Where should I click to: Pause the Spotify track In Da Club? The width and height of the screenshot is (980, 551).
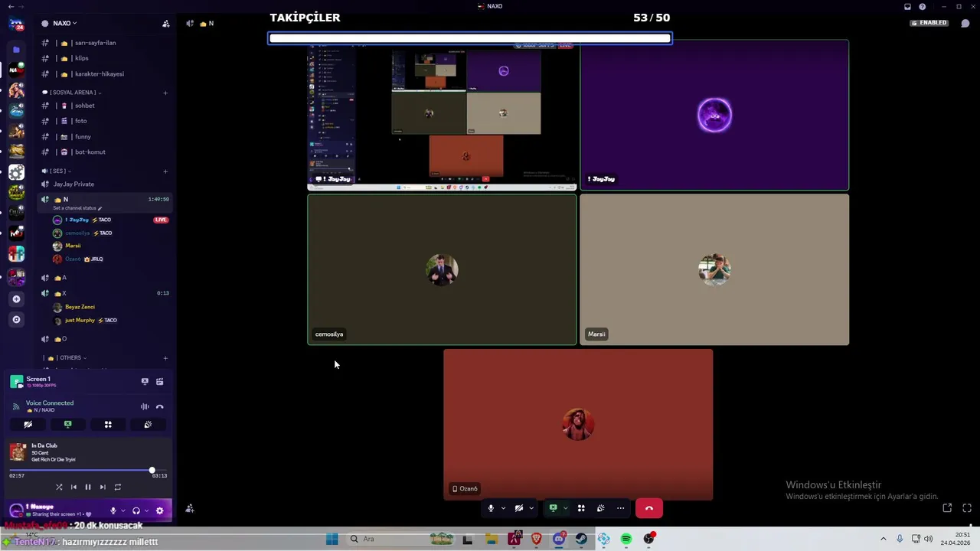tap(88, 487)
